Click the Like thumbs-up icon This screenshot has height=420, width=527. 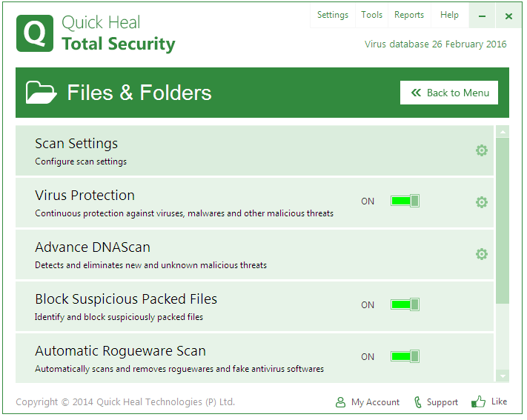click(479, 402)
